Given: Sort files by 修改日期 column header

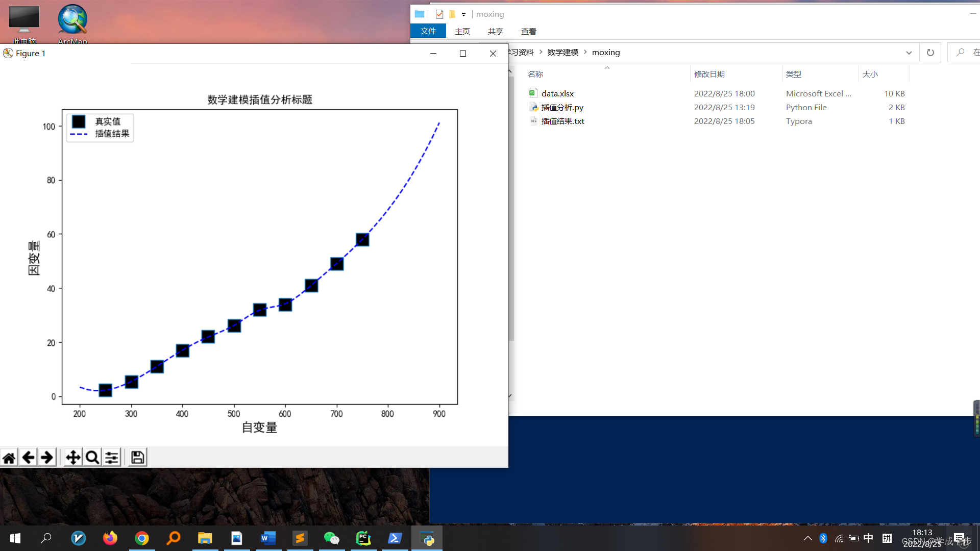Looking at the screenshot, I should (x=709, y=74).
